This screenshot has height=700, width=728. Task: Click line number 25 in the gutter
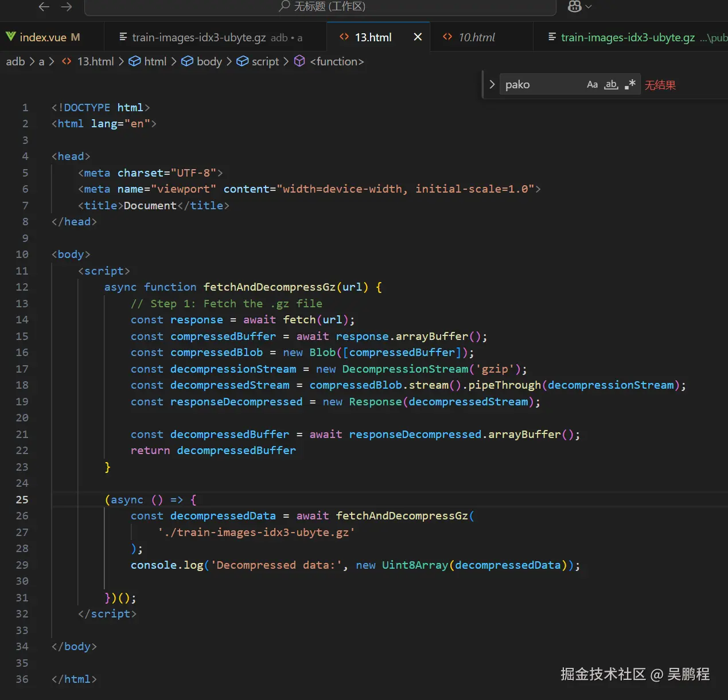click(22, 499)
